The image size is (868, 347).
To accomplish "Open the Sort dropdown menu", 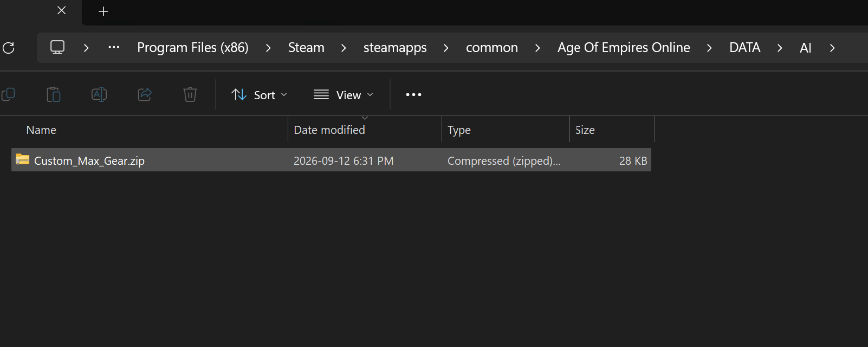I will 259,95.
